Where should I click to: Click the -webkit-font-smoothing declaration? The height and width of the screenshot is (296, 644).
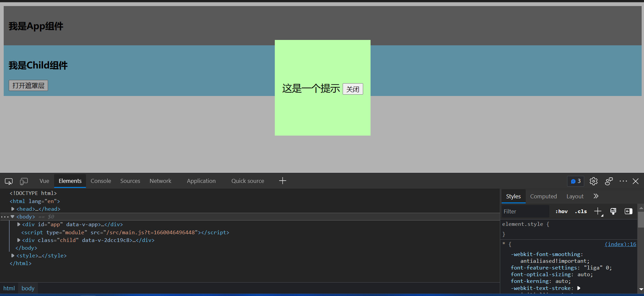tap(550, 258)
